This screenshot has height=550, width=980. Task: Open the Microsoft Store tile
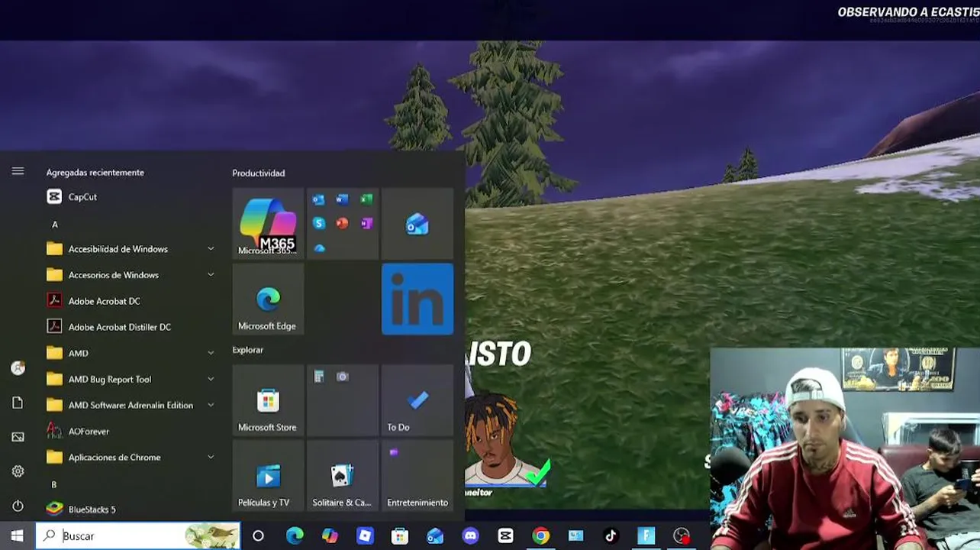click(x=268, y=400)
